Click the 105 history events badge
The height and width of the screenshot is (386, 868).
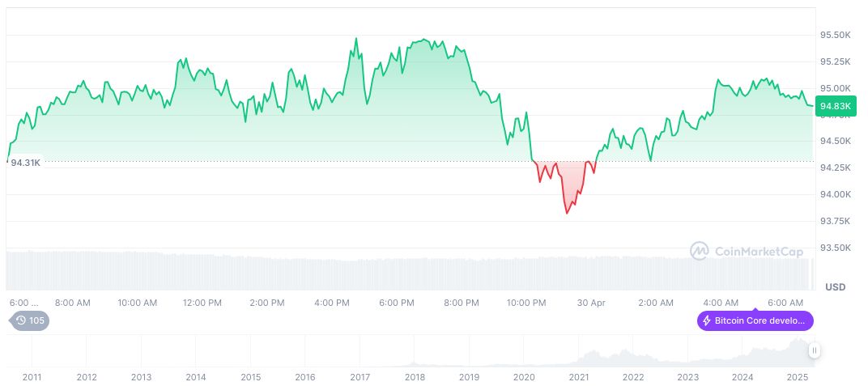[29, 320]
